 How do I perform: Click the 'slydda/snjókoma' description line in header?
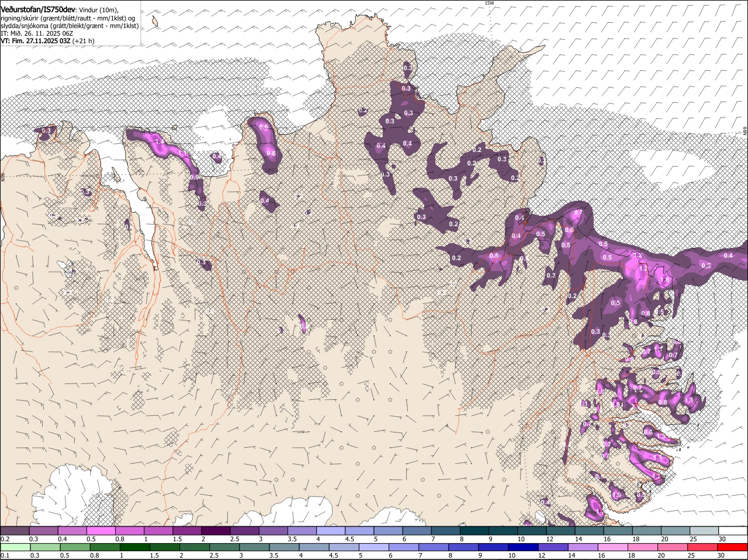click(x=70, y=26)
